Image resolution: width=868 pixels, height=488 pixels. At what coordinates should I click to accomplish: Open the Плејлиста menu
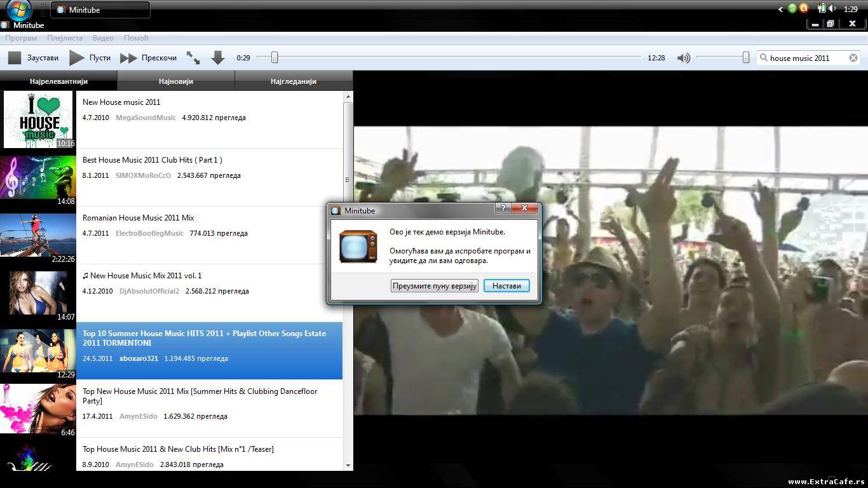point(65,38)
